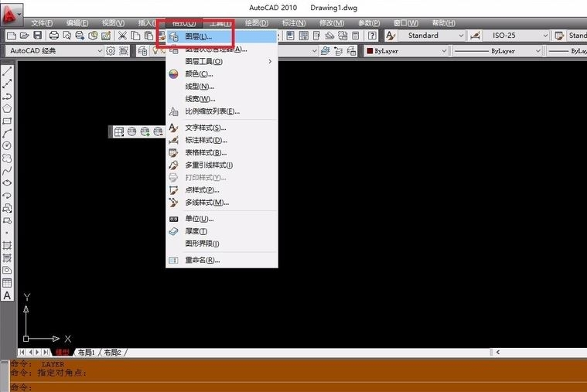
Task: Select the Hatch tool
Action: point(7,246)
